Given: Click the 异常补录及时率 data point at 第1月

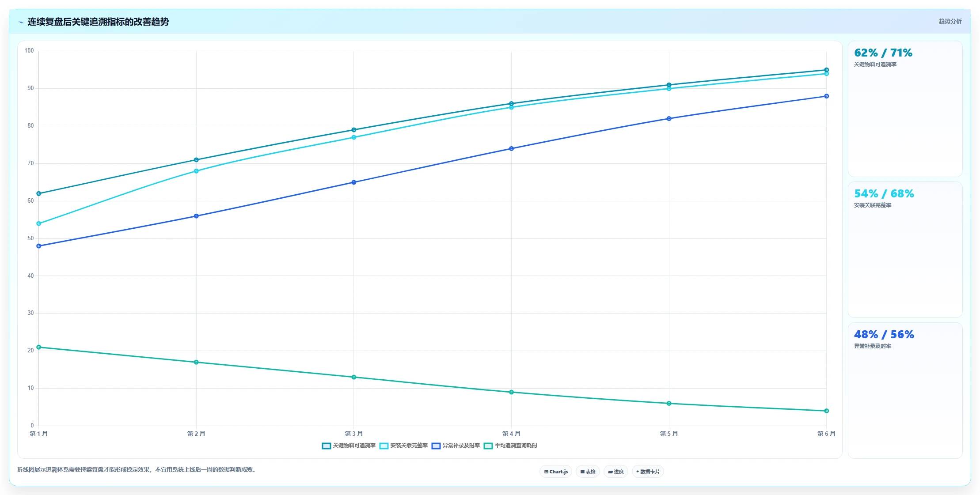Looking at the screenshot, I should pos(39,246).
